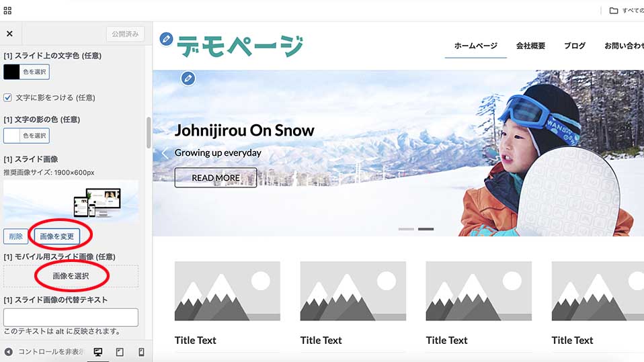Go to previous slide with left chevron
This screenshot has height=362, width=644.
165,154
